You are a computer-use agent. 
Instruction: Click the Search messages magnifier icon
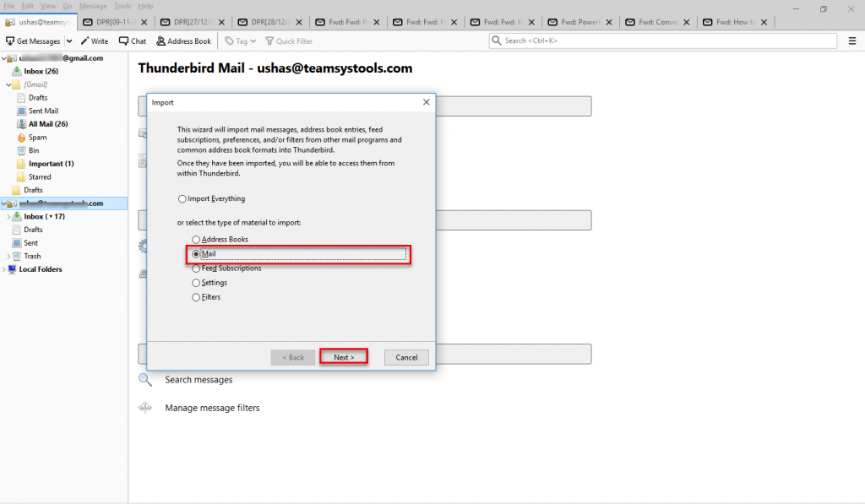click(145, 380)
